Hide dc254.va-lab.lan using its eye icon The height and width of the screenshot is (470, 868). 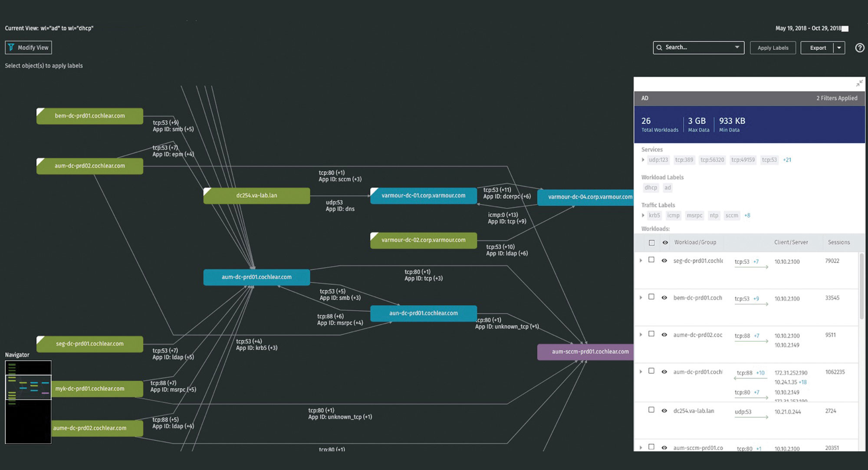pyautogui.click(x=664, y=411)
